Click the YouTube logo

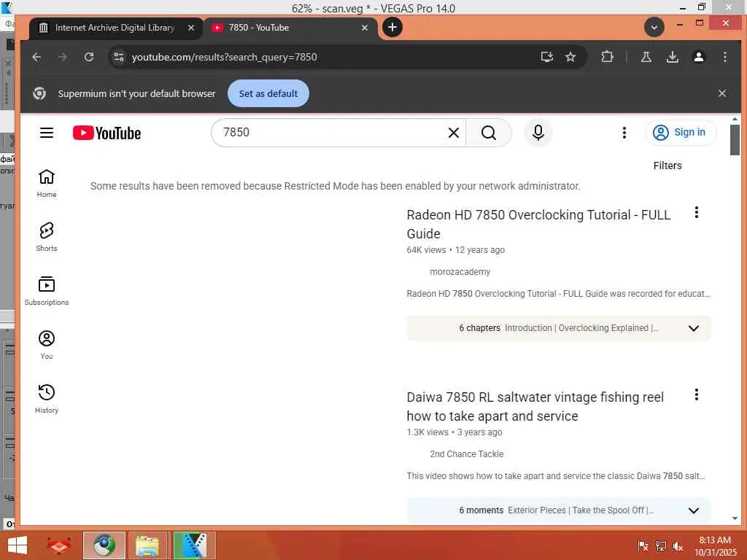point(107,133)
